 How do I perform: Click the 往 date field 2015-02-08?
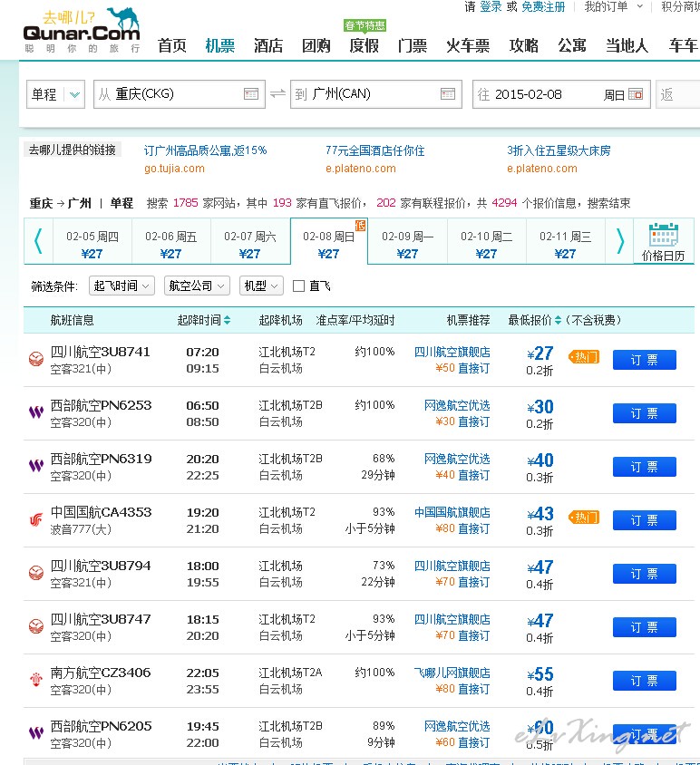561,94
